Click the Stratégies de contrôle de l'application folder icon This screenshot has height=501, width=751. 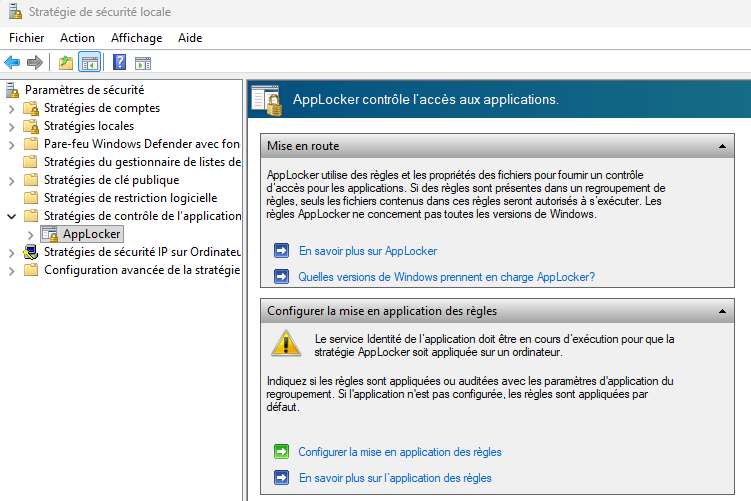pos(31,216)
